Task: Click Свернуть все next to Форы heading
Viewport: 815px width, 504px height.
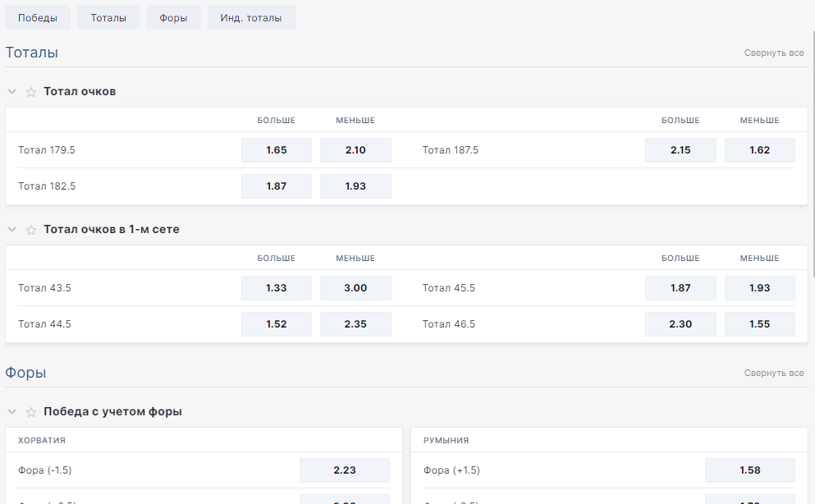Action: tap(773, 373)
